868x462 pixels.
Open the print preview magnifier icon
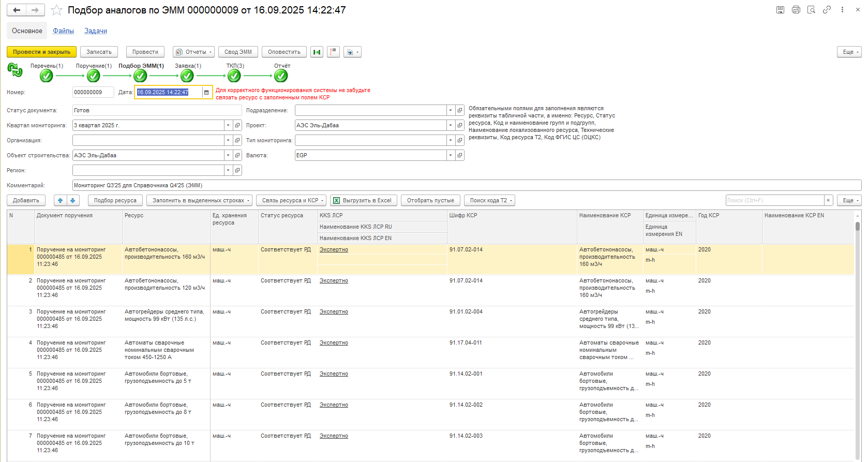[811, 10]
